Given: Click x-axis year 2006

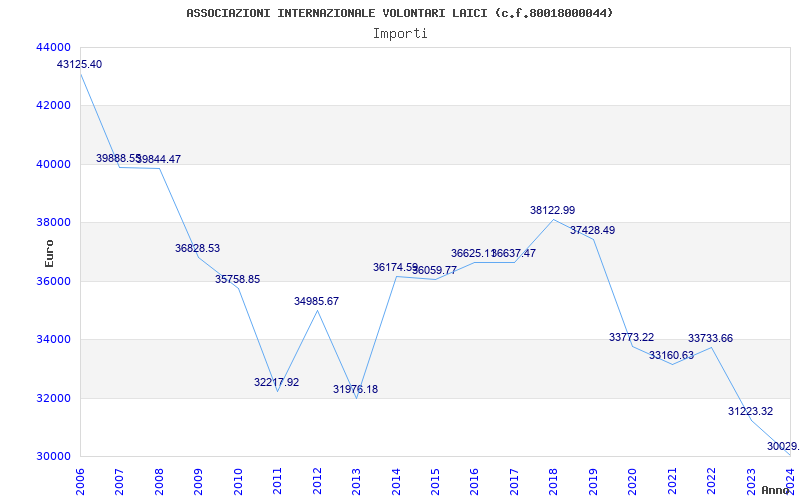Looking at the screenshot, I should tap(80, 482).
